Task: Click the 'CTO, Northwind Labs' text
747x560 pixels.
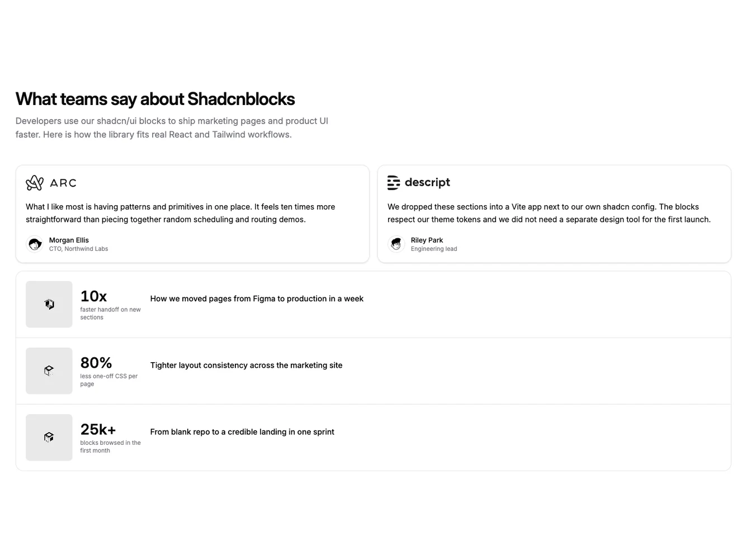Action: [78, 249]
